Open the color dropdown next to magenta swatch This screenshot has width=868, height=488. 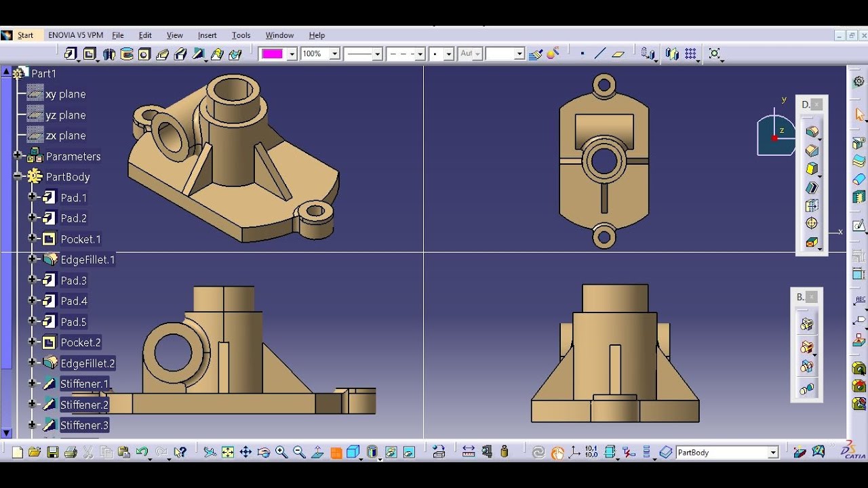coord(292,54)
